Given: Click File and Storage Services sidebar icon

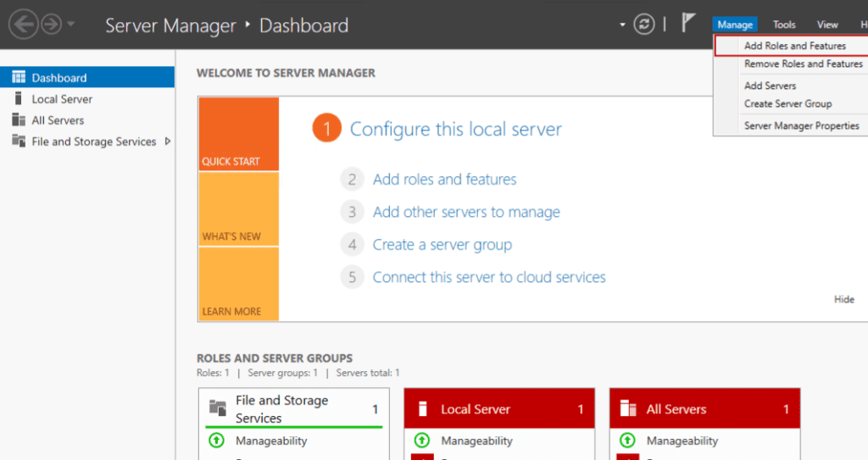Looking at the screenshot, I should coord(19,141).
